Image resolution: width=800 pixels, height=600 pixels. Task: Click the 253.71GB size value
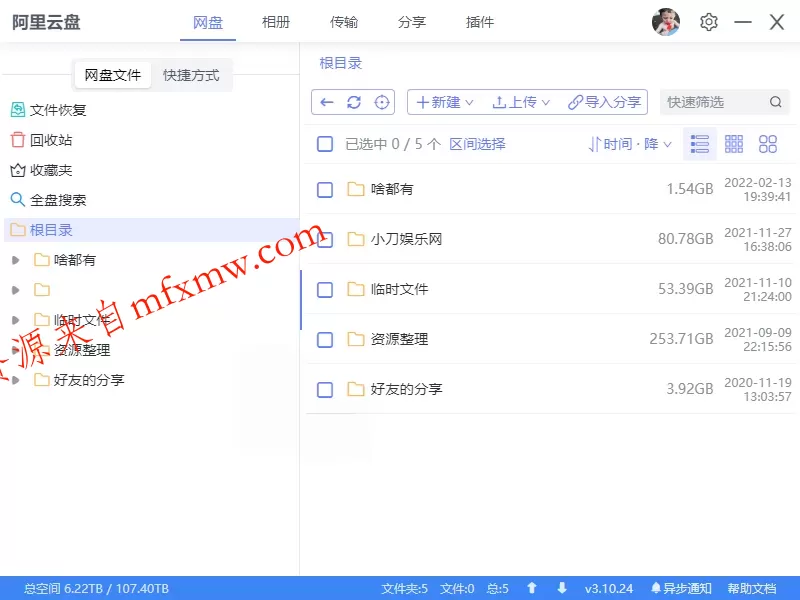[x=681, y=339]
